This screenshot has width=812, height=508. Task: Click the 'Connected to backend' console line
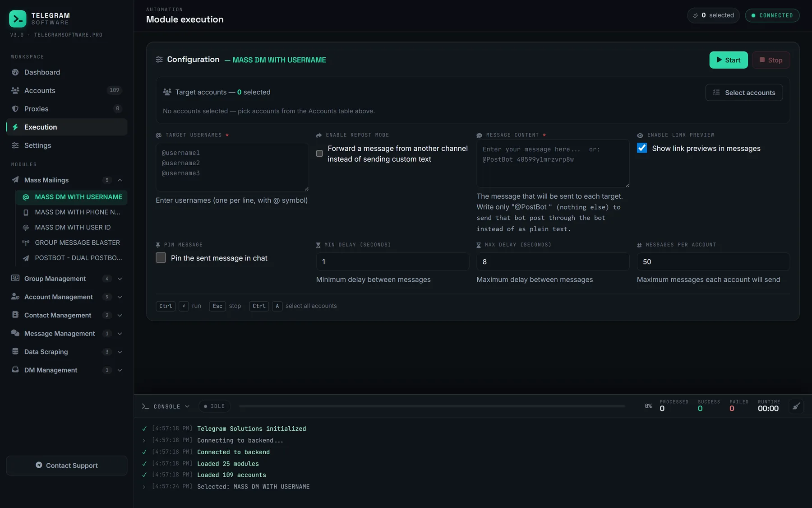(233, 452)
